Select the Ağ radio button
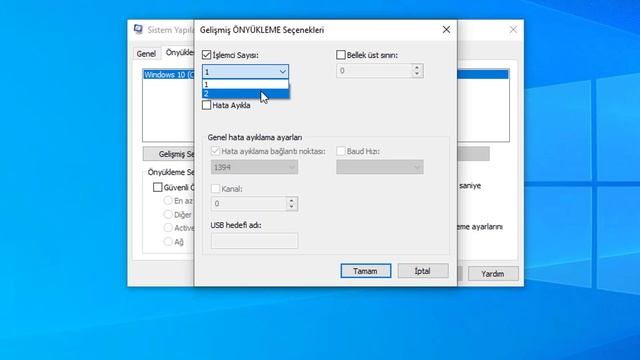Screen dimensions: 640x360 pos(168,242)
